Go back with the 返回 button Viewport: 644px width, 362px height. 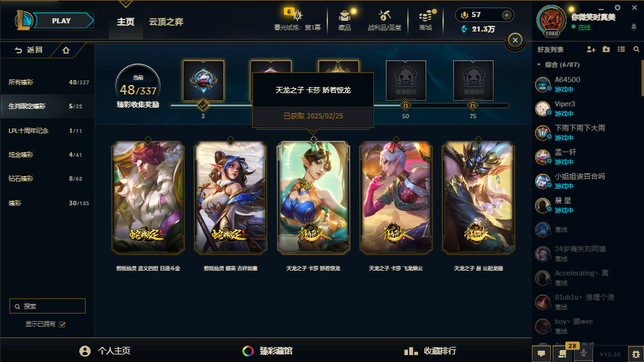click(x=28, y=50)
